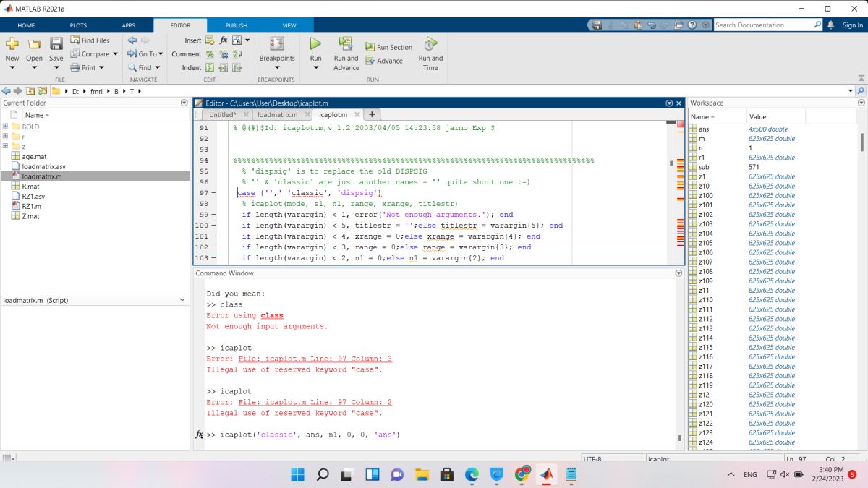Select variable z100 in Workspace

[705, 195]
